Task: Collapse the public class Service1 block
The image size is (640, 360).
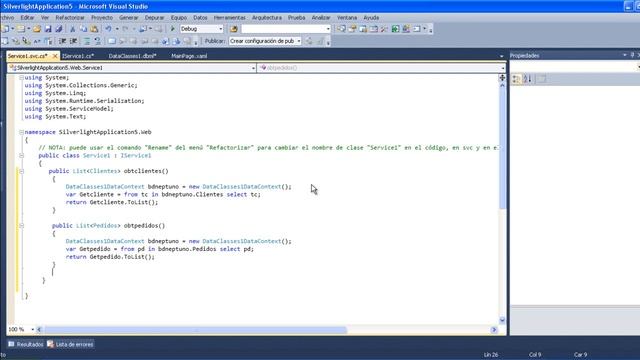Action: pos(21,156)
